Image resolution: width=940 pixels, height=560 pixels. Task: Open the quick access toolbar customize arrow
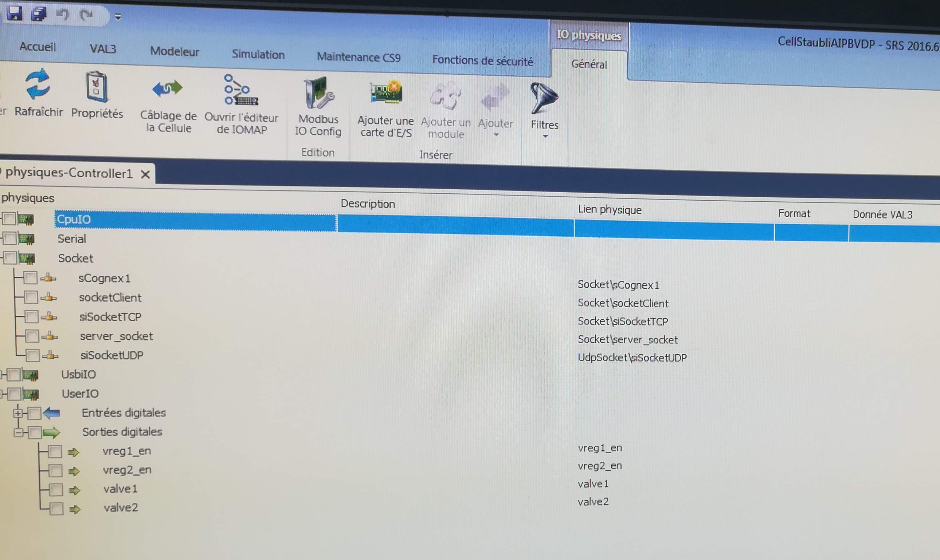pyautogui.click(x=118, y=17)
